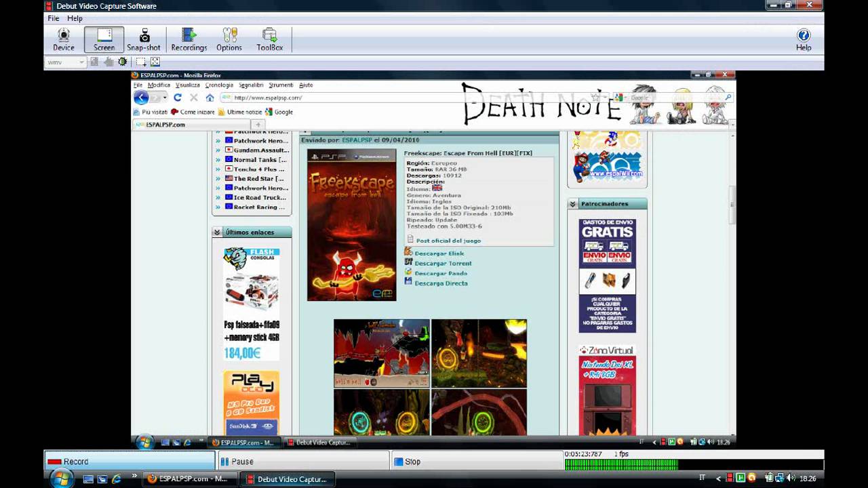The height and width of the screenshot is (488, 868).
Task: Click the volume speaker tray icon
Action: (x=790, y=479)
